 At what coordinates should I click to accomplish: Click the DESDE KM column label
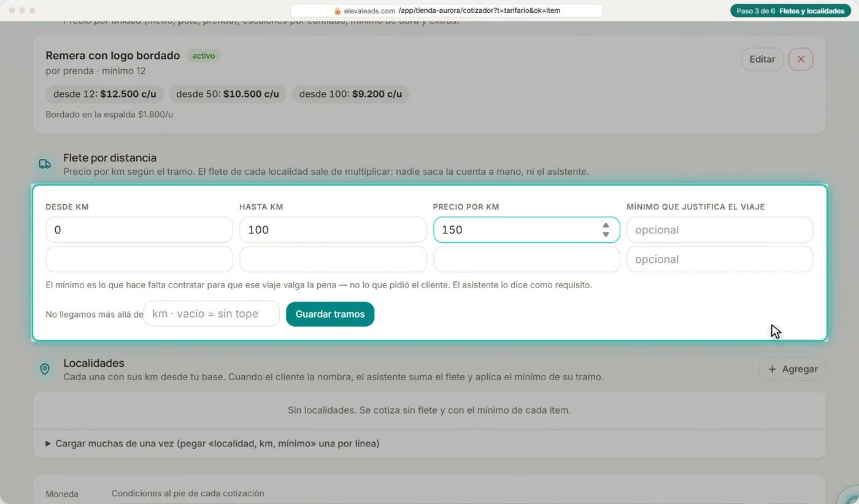coord(67,207)
